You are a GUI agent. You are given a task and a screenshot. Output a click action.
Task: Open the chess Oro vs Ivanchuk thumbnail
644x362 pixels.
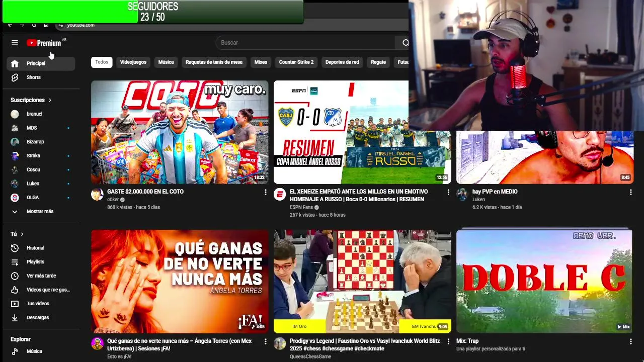pyautogui.click(x=362, y=282)
